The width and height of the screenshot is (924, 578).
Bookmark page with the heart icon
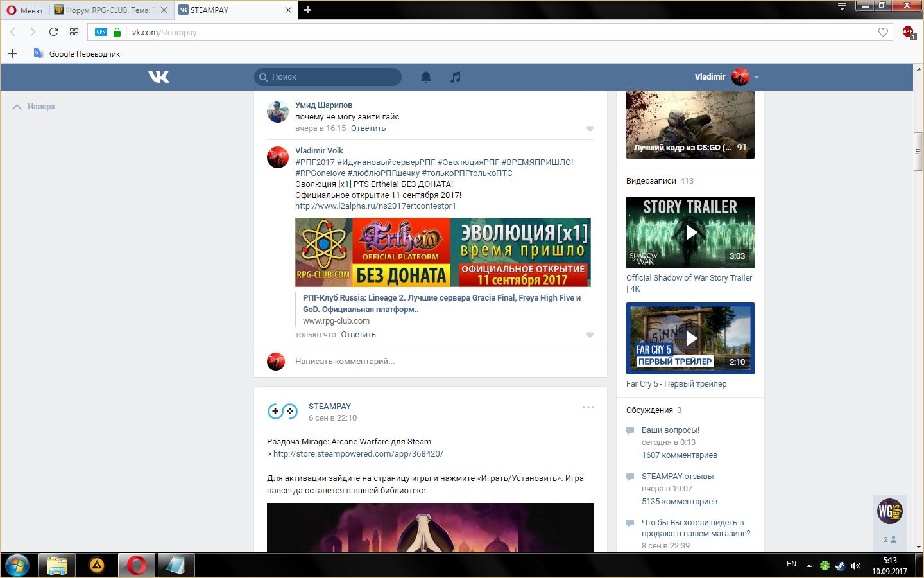[x=883, y=32]
